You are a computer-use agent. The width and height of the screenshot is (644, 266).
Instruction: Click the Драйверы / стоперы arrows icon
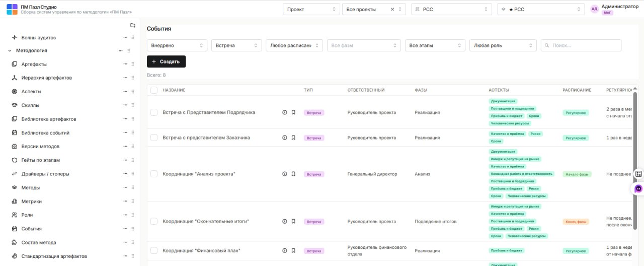[x=15, y=174]
